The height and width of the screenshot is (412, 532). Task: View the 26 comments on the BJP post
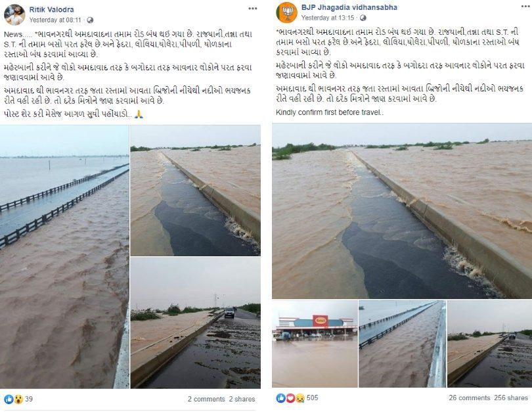(469, 398)
